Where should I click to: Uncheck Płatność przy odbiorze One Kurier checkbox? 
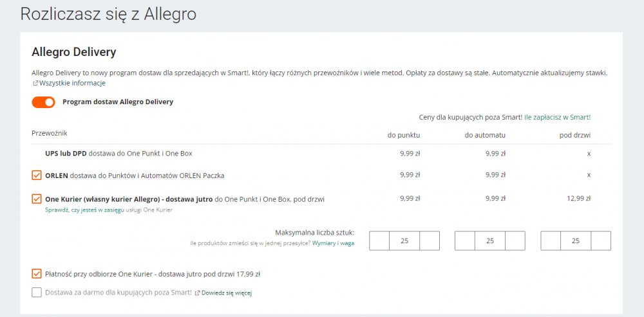point(37,273)
